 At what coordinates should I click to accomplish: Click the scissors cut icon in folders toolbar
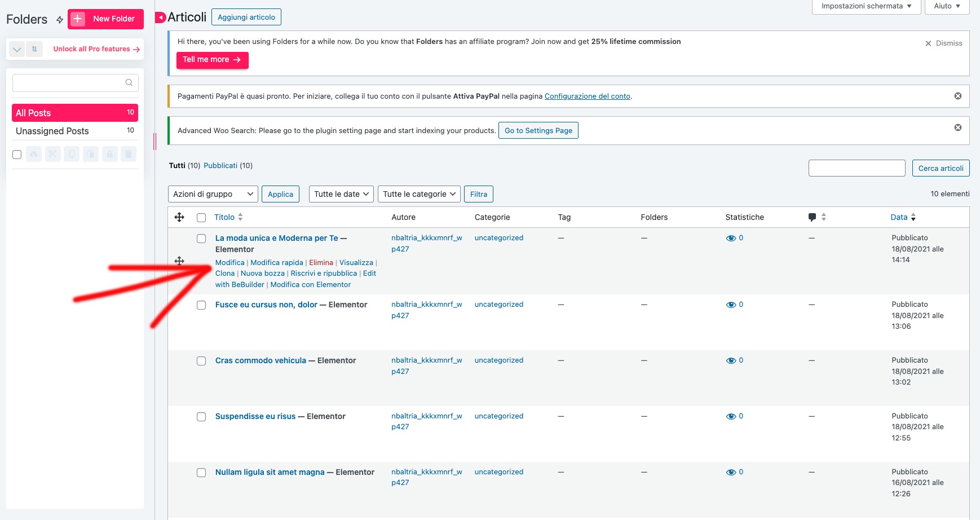(53, 154)
